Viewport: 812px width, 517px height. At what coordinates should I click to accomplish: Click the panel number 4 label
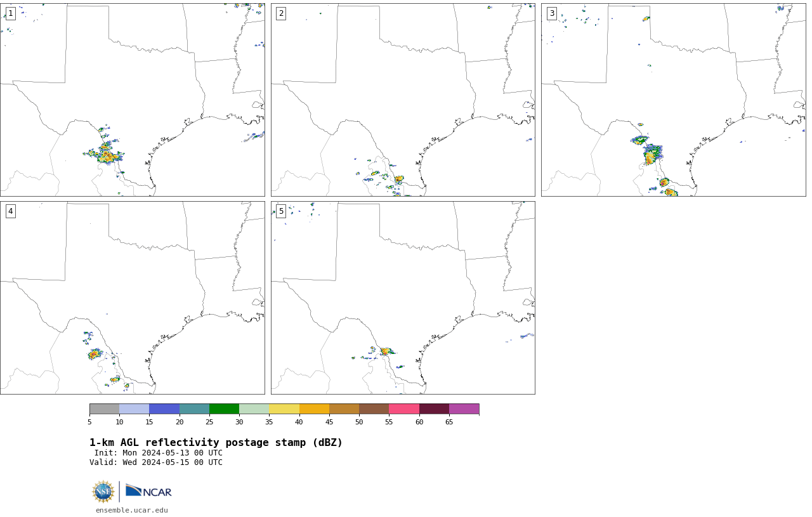pyautogui.click(x=10, y=211)
